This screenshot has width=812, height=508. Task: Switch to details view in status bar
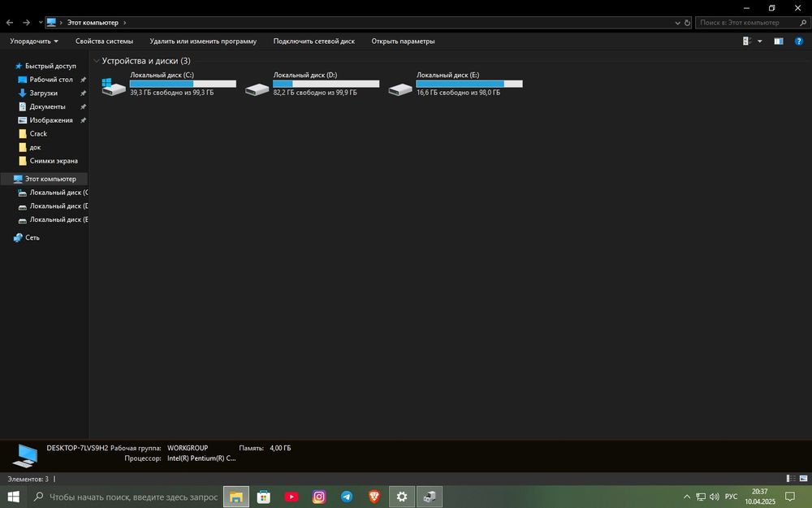point(791,479)
